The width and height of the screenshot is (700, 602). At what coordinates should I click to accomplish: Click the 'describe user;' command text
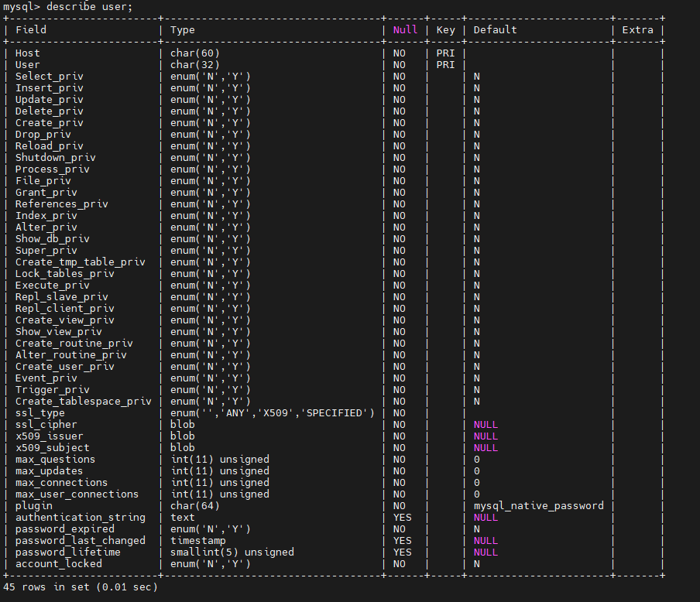[89, 7]
